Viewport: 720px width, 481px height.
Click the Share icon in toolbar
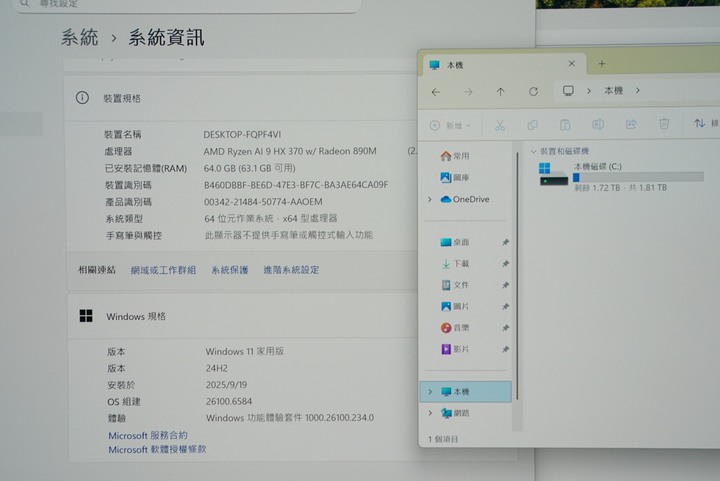click(x=631, y=124)
